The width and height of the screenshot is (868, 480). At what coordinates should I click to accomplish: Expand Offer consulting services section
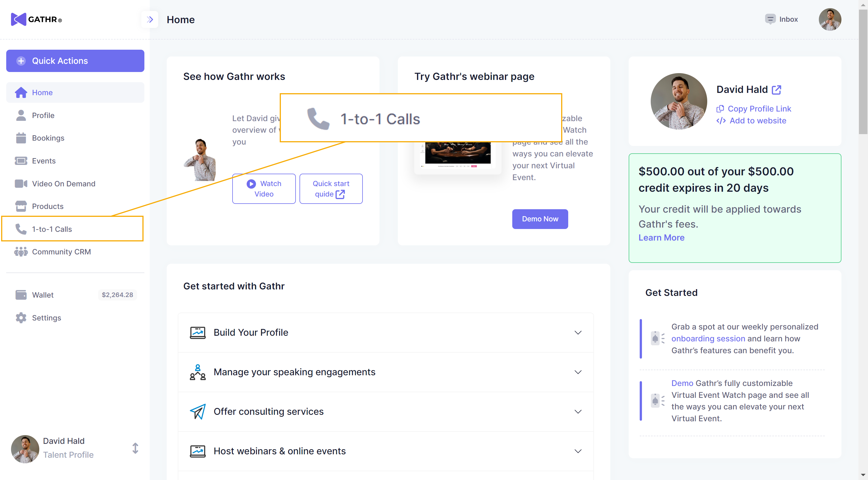(x=578, y=411)
